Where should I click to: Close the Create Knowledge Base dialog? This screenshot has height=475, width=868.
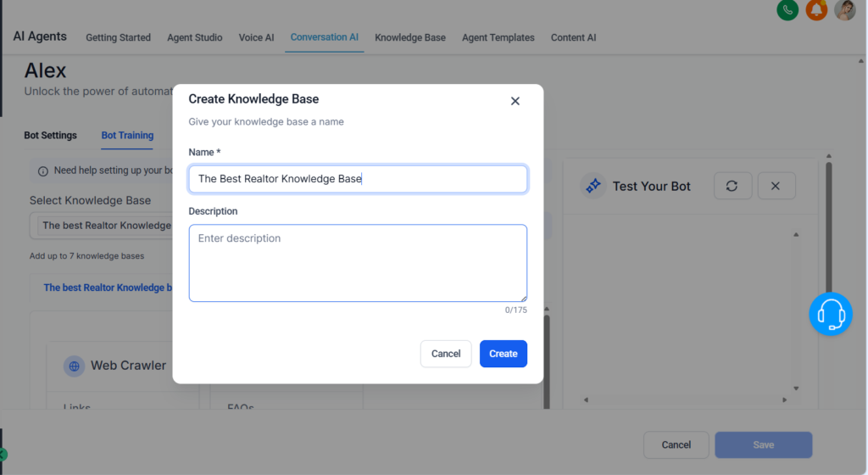(x=515, y=101)
